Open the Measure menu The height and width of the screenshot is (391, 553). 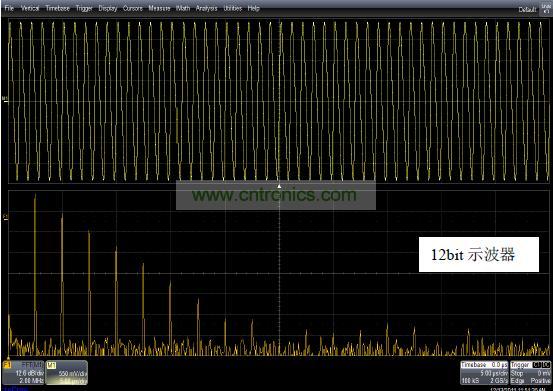pos(159,8)
